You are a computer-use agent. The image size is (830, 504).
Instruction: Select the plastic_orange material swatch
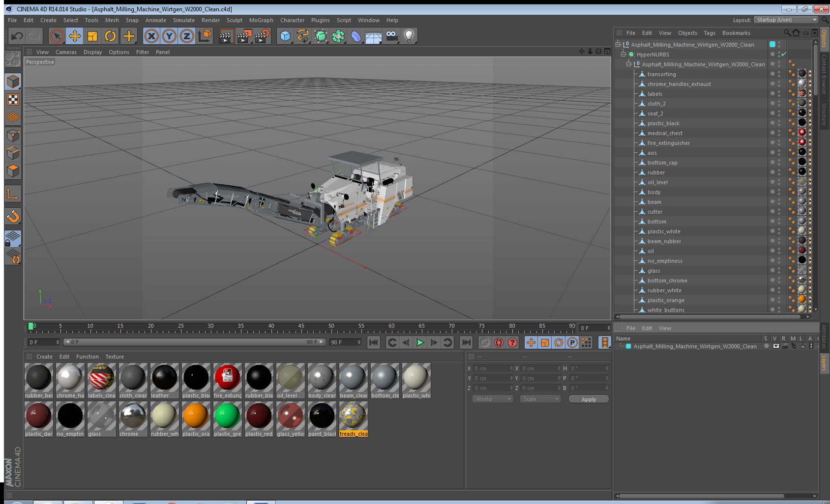point(196,419)
